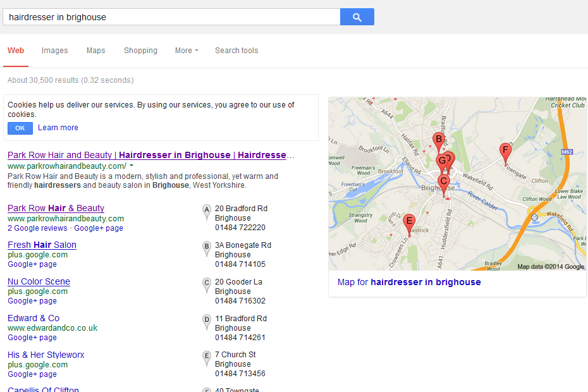Viewport: 588px width, 392px height.
Task: Open Park Row's Google+ page link
Action: [99, 228]
